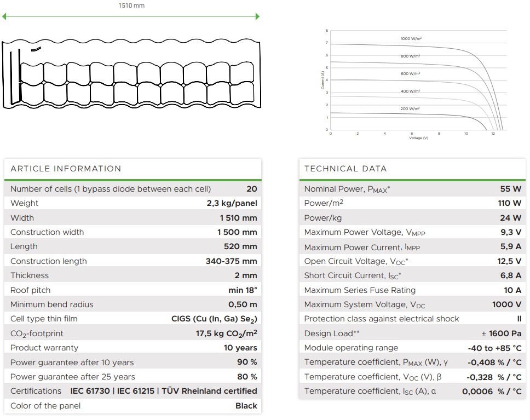Click the CIGS cell type value
This screenshot has width=530, height=420.
214,319
